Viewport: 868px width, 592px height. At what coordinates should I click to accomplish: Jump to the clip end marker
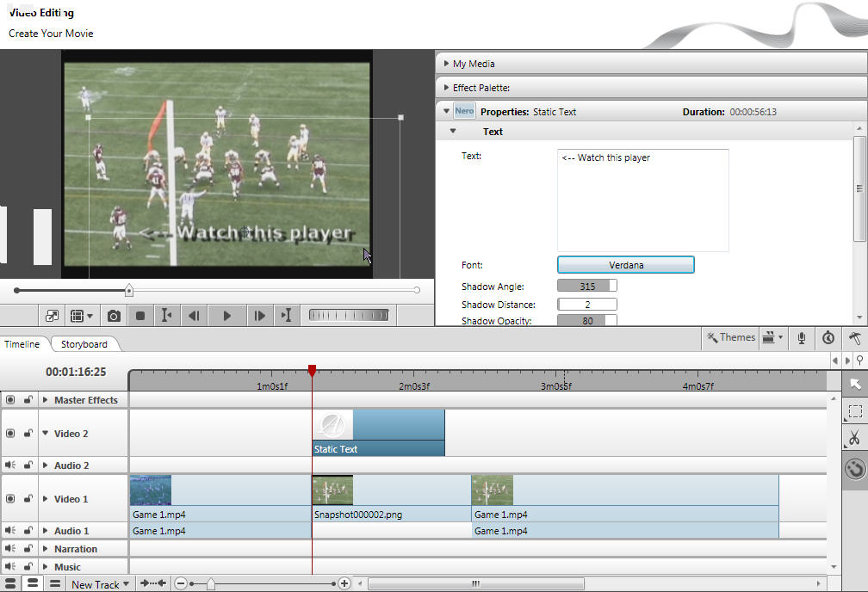pos(286,316)
